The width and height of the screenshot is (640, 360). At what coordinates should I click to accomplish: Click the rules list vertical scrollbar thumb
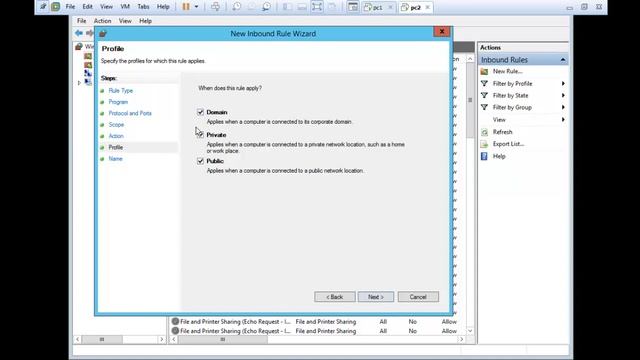[x=470, y=100]
